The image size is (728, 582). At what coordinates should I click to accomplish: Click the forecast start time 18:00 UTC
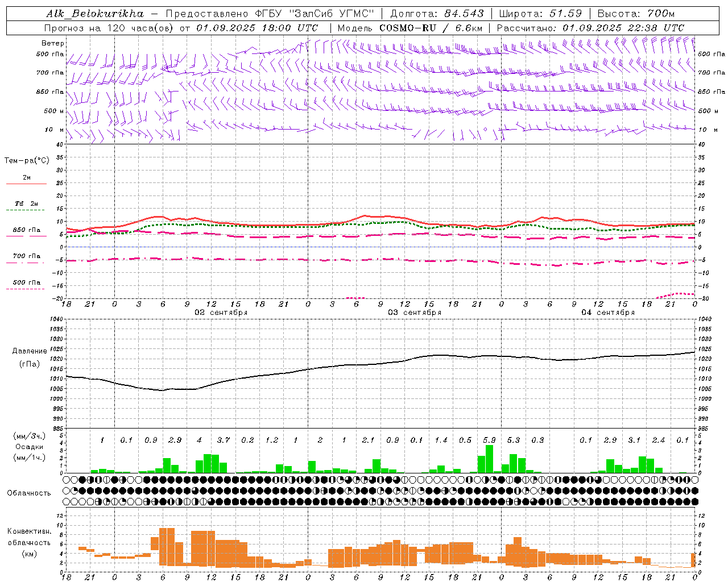tap(290, 28)
